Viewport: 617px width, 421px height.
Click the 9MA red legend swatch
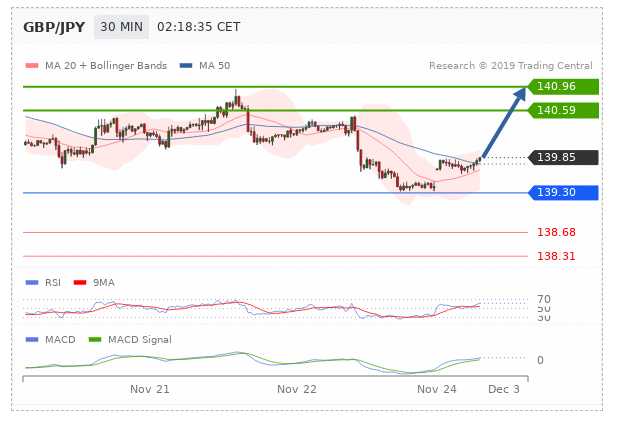click(80, 283)
